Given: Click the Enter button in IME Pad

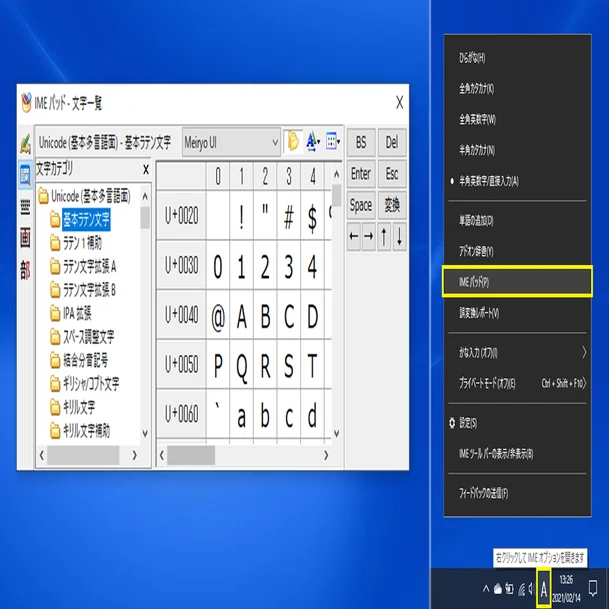Looking at the screenshot, I should 361,174.
